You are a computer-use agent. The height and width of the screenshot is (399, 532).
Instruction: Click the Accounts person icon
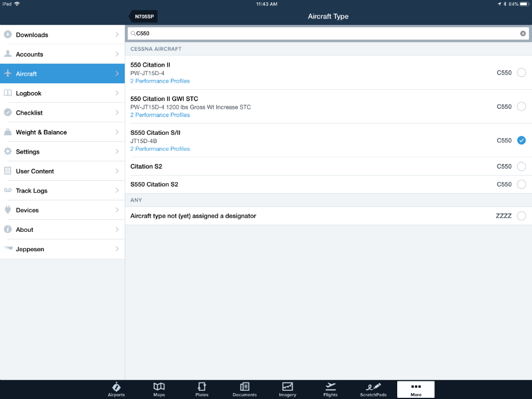(x=8, y=54)
